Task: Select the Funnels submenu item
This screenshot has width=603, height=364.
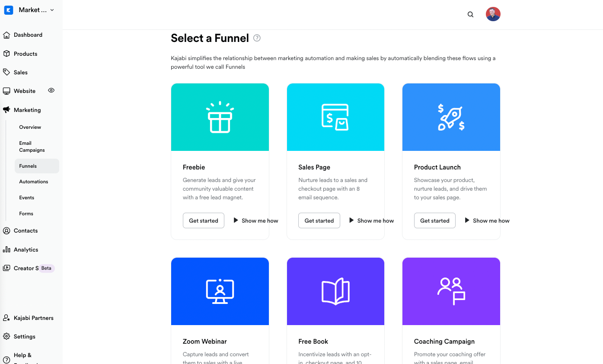Action: pos(37,166)
